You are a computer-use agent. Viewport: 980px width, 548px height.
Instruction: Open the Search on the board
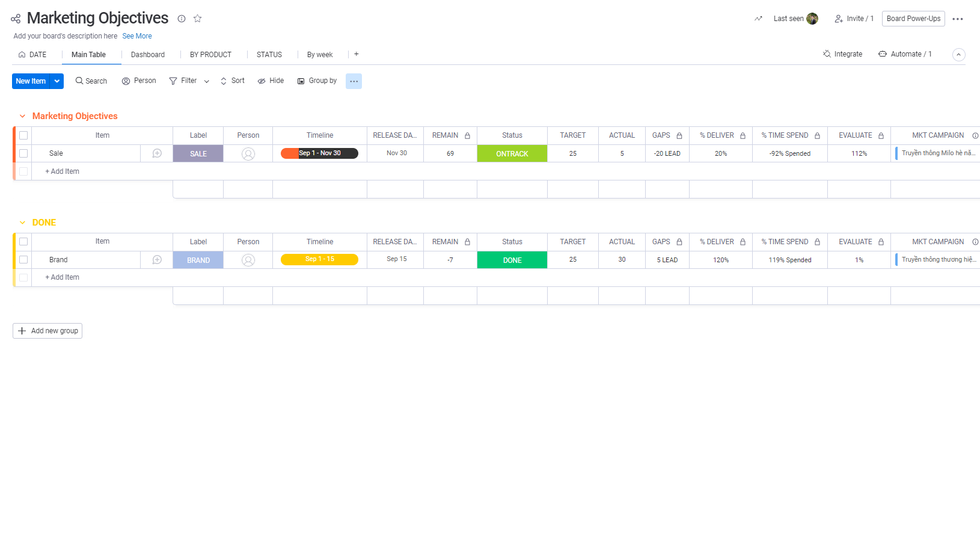point(91,81)
